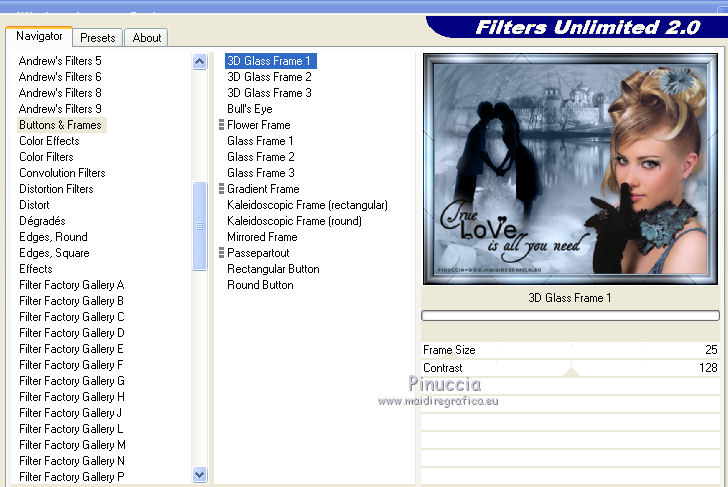Choose the 3D Glass Frame 3 filter
728x487 pixels.
269,93
